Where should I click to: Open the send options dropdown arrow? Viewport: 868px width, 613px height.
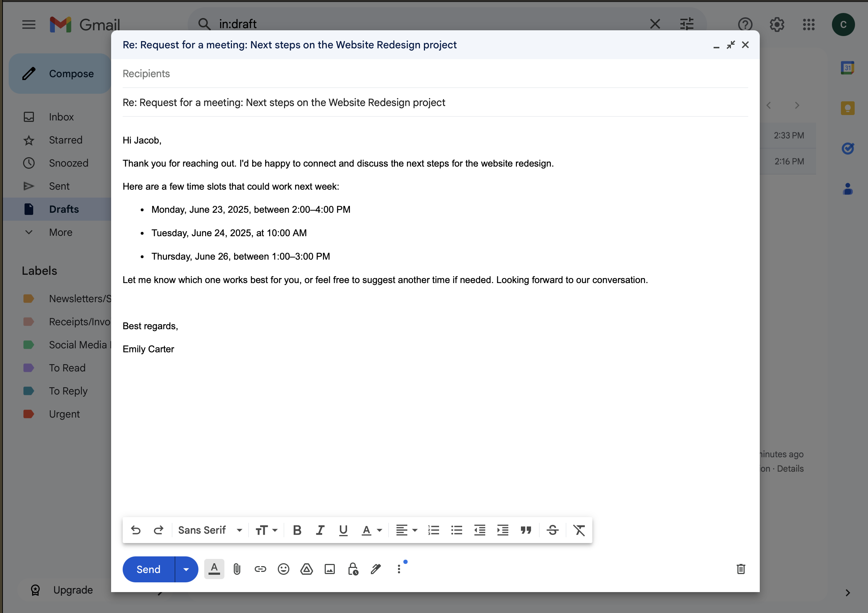click(186, 569)
